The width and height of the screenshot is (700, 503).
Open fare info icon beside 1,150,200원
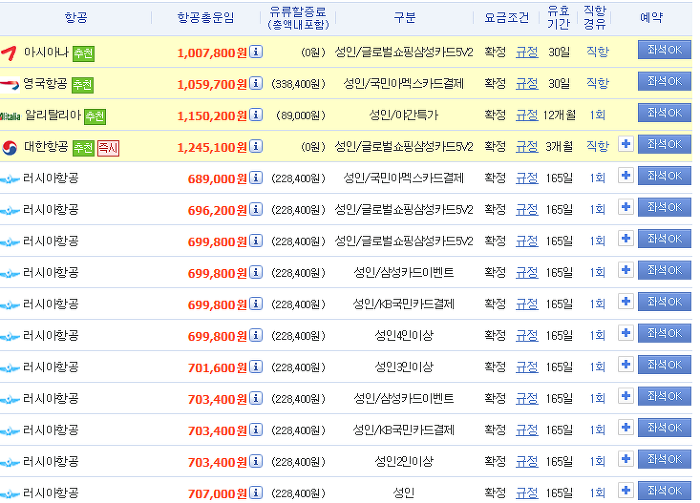click(256, 115)
